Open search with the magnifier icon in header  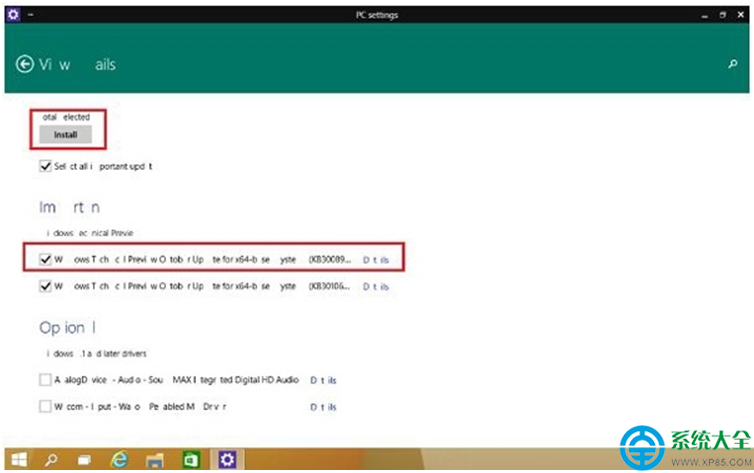click(x=732, y=64)
